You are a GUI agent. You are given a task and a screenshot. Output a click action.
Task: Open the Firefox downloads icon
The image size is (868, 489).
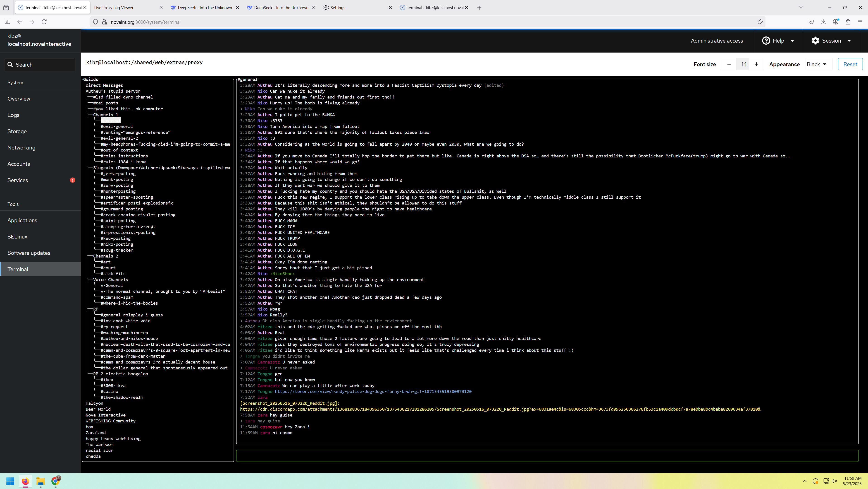[x=823, y=22]
